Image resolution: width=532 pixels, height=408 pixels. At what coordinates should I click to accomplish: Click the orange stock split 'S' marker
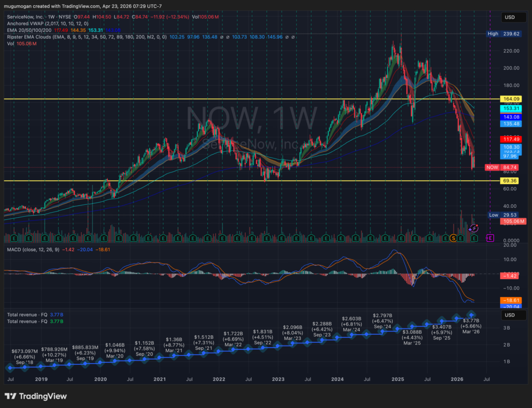[453, 238]
